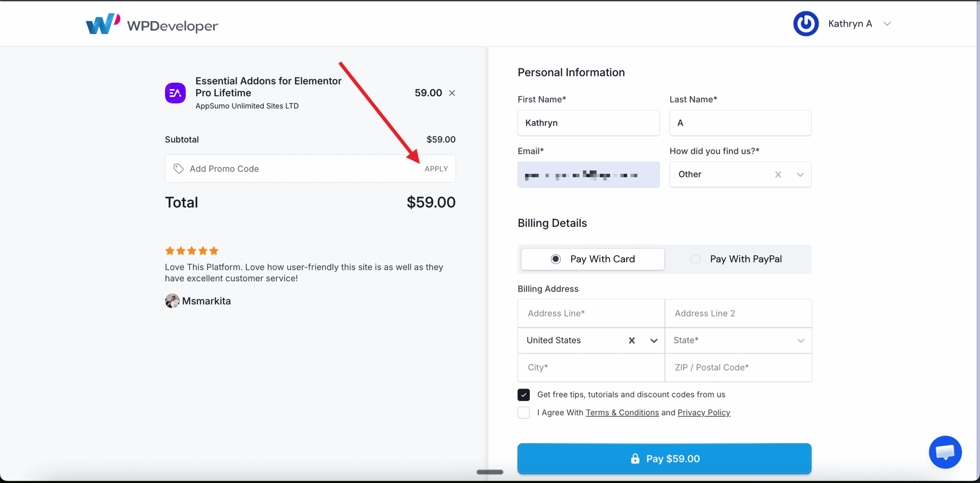
Task: Clear the 'Other' referral selection
Action: [778, 175]
